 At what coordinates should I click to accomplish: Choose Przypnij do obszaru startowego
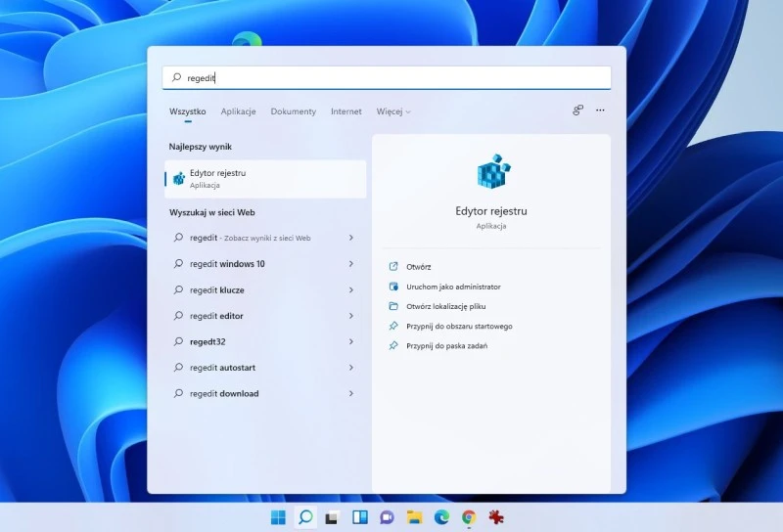coord(459,327)
